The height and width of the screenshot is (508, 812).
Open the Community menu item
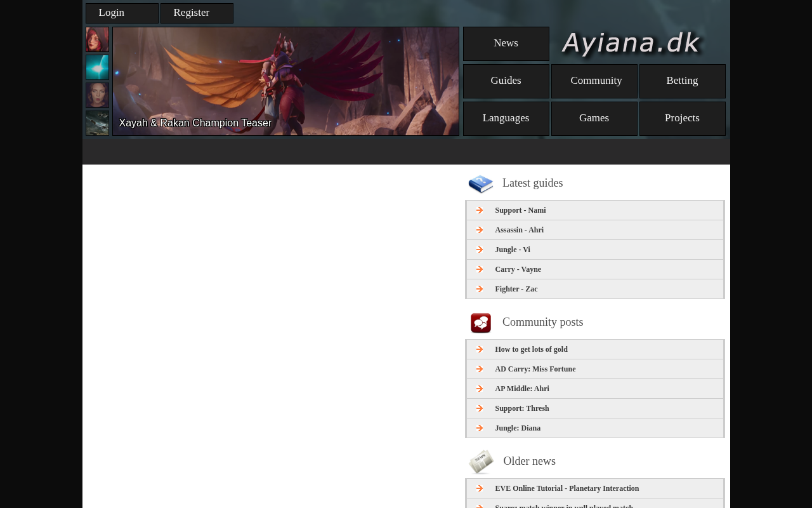pos(594,81)
